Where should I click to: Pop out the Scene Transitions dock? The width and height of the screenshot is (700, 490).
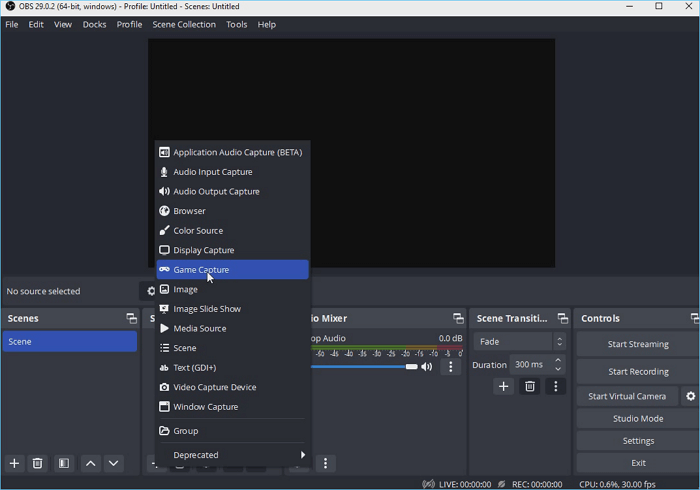pos(563,318)
